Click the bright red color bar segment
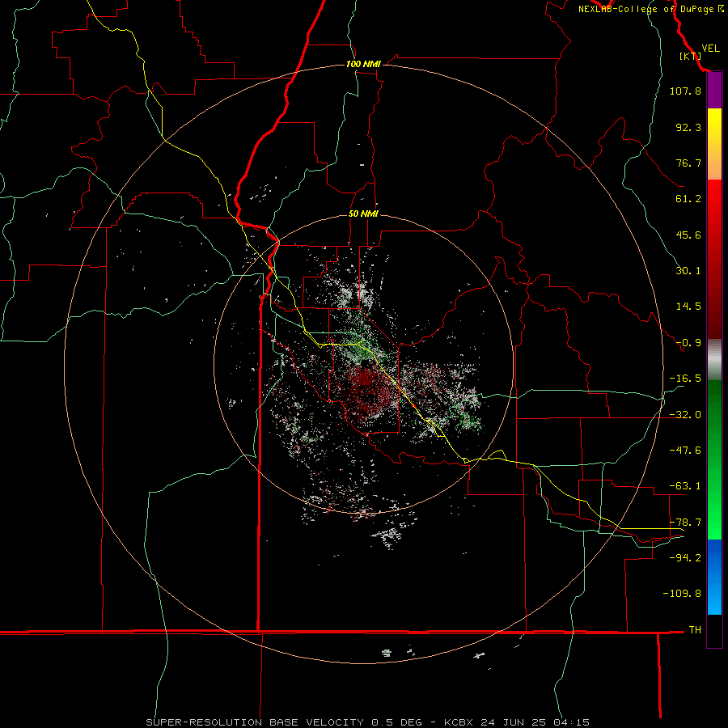Screen dimensions: 728x728 pyautogui.click(x=714, y=206)
